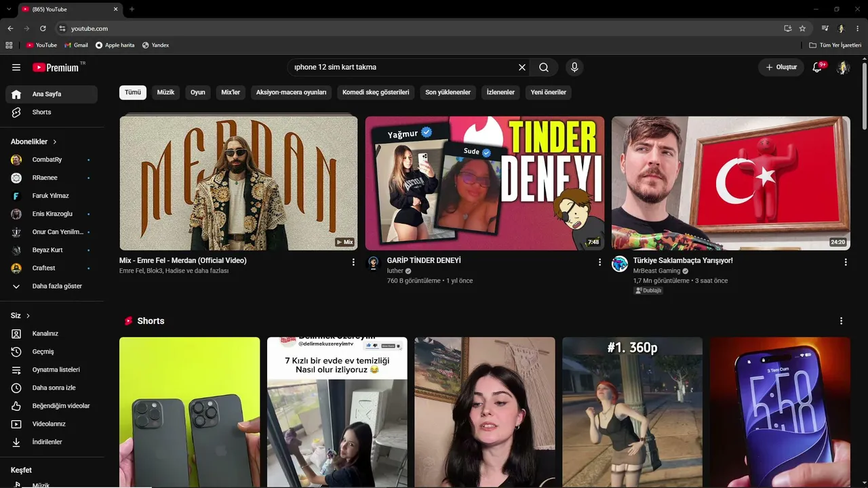Open Beğendiğim videolar list
The image size is (868, 488).
pos(52,406)
